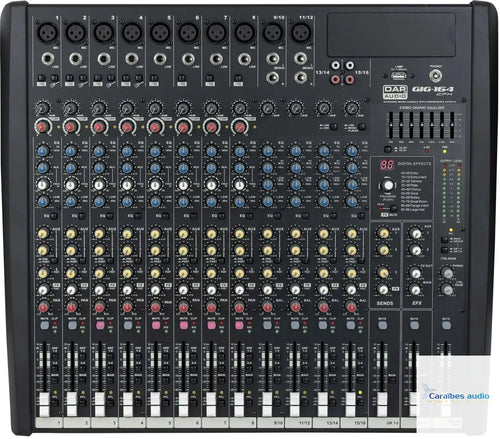
Task: Click the DAP Audio logo
Action: tap(395, 92)
